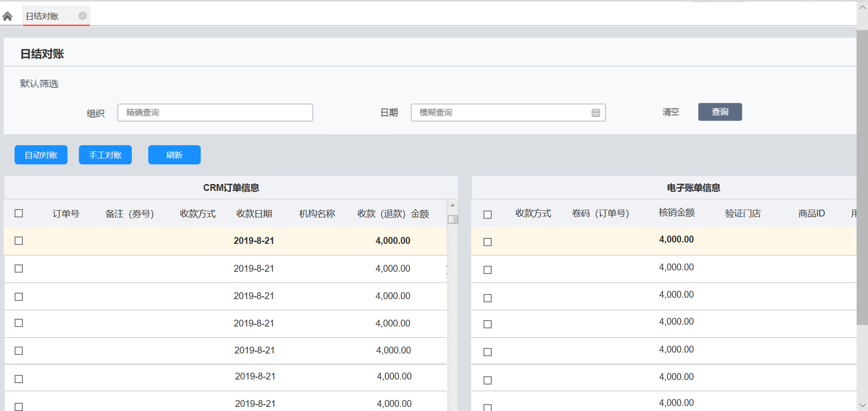Refresh data with 刷新 button
Viewport: 868px width, 411px height.
(174, 155)
